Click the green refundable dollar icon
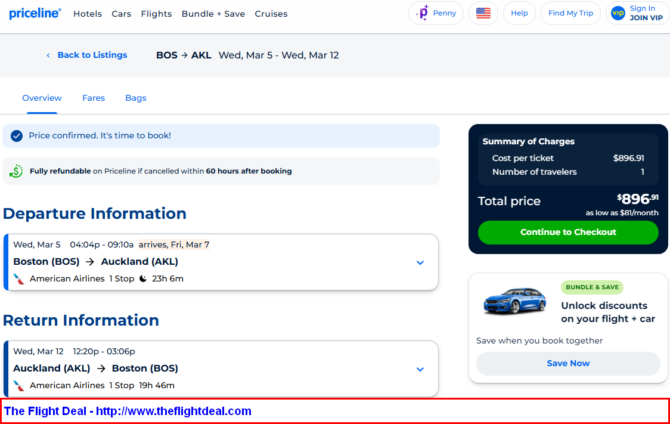The width and height of the screenshot is (670, 424). click(x=16, y=171)
